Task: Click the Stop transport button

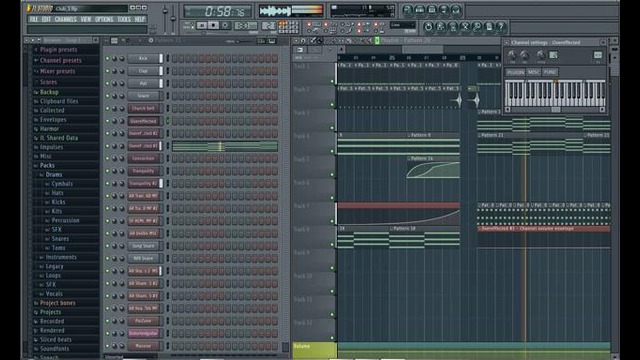Action: [213, 25]
